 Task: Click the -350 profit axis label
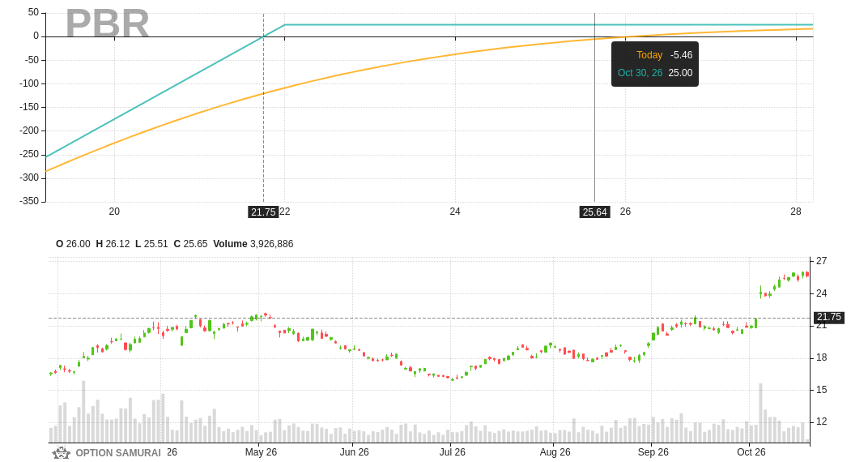29,200
